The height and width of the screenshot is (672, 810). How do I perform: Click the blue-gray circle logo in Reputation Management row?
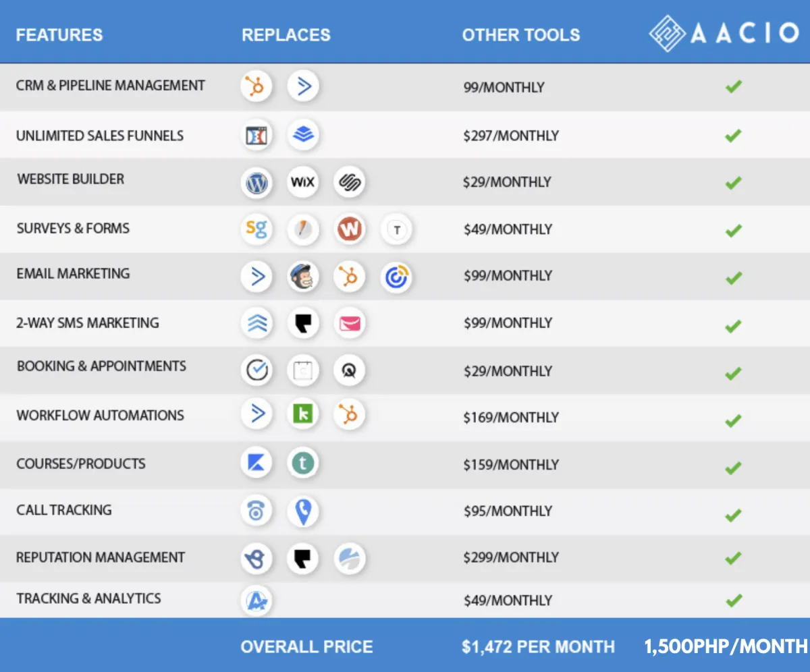click(350, 559)
